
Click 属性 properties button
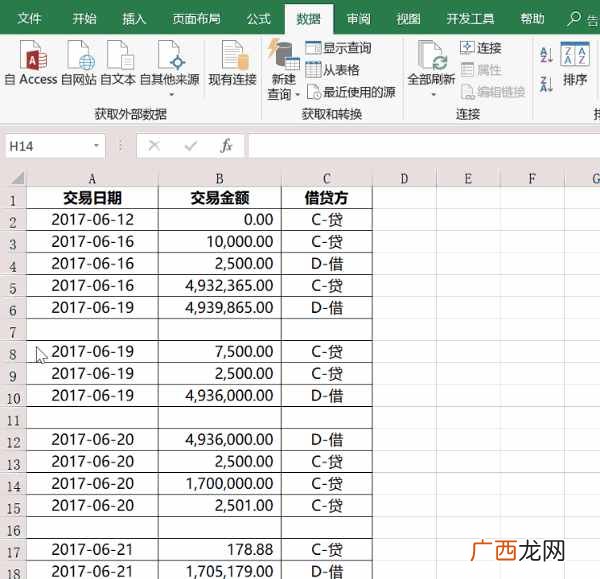tap(481, 70)
